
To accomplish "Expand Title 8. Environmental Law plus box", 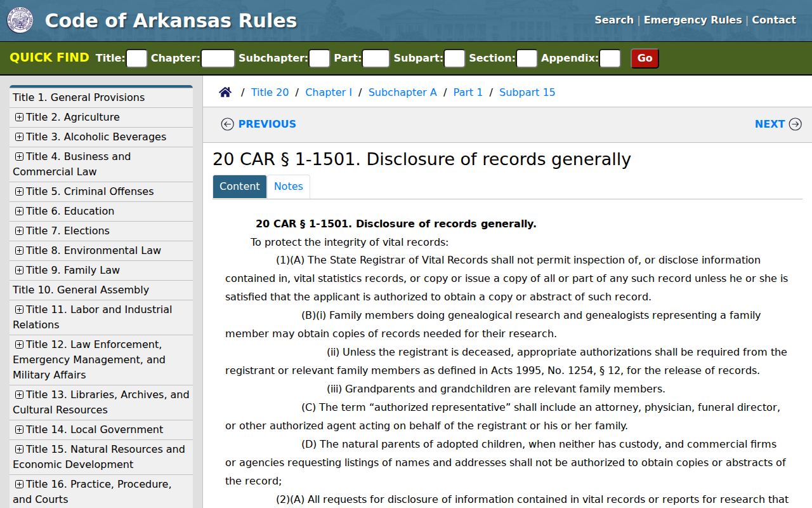I will coord(19,250).
